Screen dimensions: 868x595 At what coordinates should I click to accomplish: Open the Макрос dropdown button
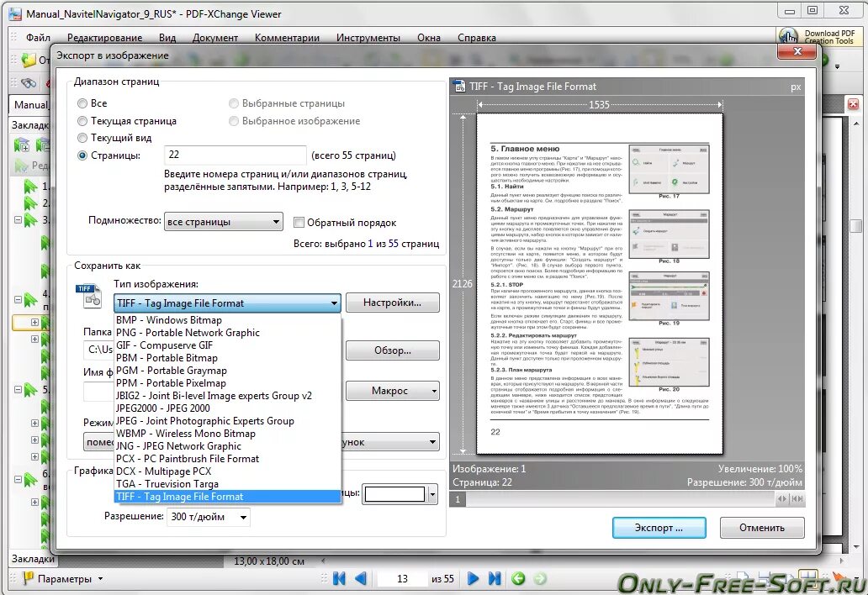(393, 391)
